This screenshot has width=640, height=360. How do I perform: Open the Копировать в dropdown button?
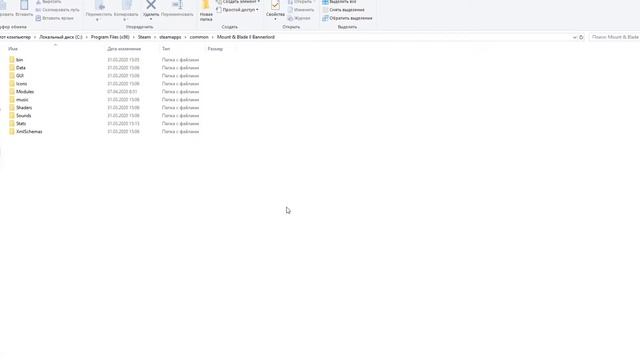point(126,11)
